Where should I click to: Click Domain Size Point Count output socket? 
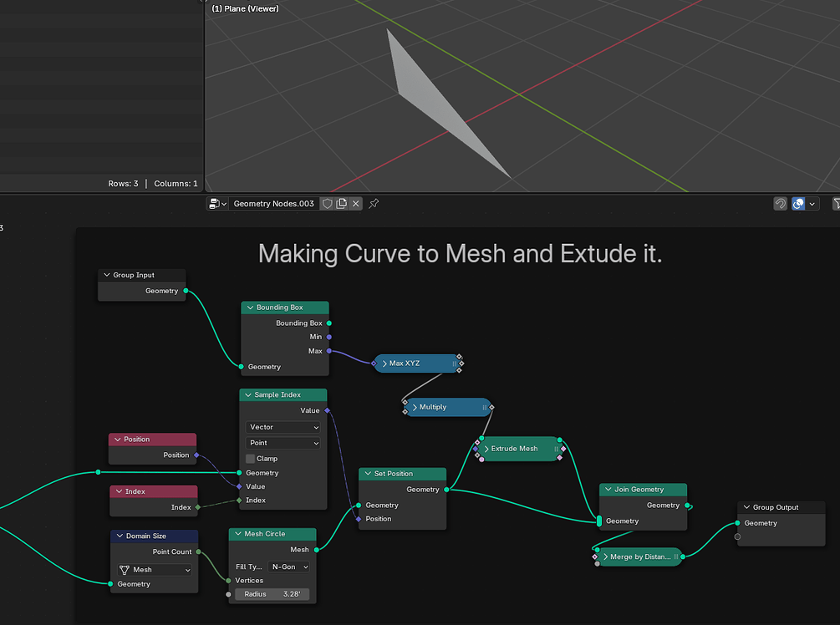198,551
